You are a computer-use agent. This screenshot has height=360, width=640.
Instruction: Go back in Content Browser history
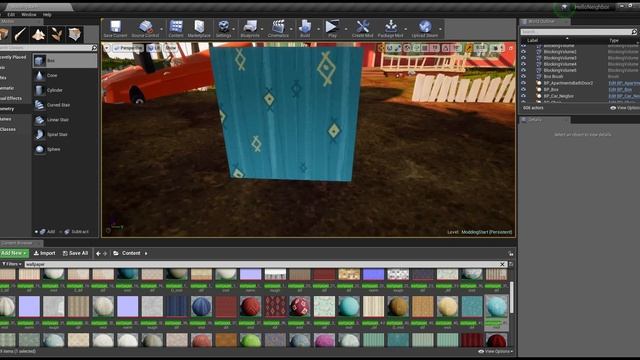98,253
